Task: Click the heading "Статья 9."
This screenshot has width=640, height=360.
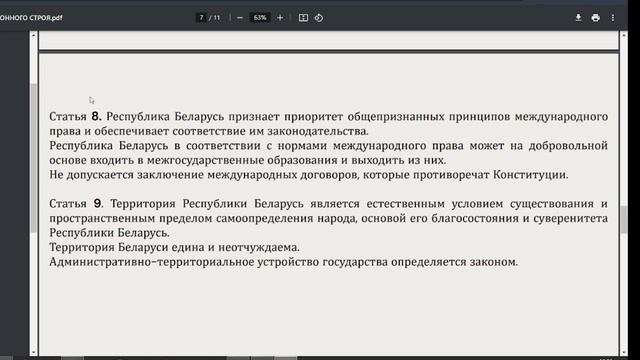Action: [76, 203]
